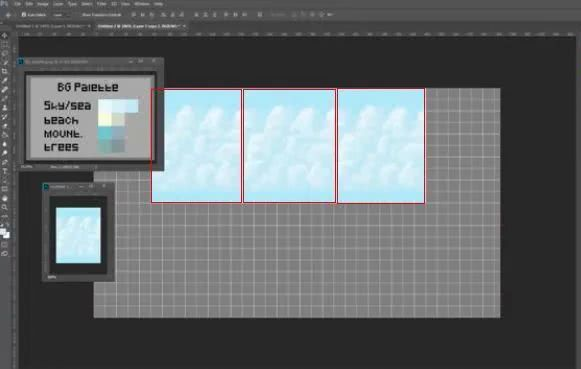Click the teal mountain palette swatch
The height and width of the screenshot is (369, 581).
point(104,133)
